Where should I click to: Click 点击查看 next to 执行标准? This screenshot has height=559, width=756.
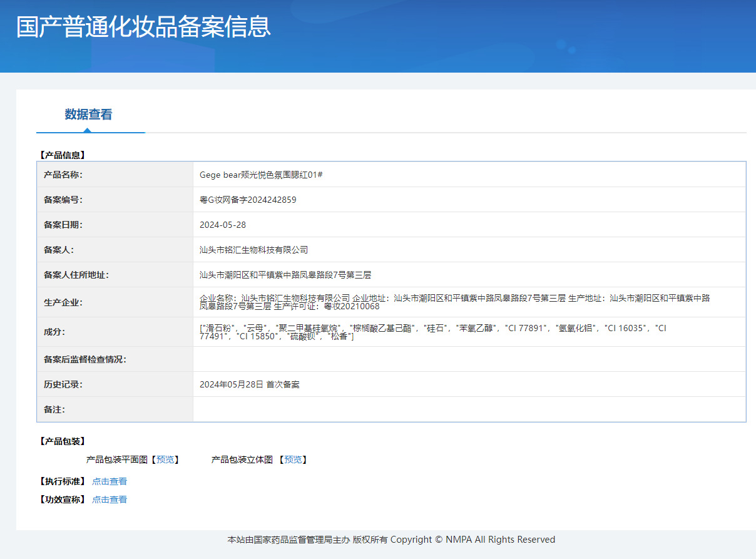[109, 481]
